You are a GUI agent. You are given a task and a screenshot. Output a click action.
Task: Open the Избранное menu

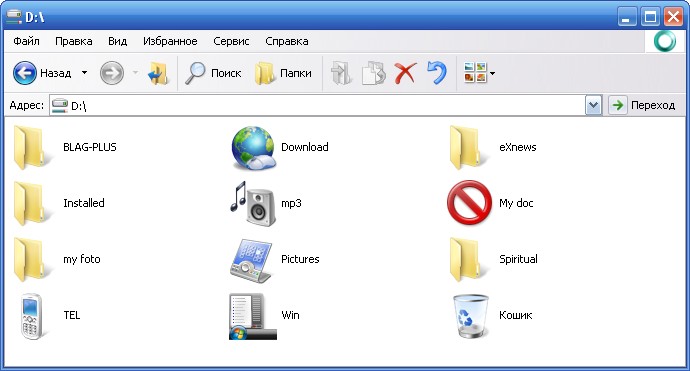click(x=170, y=41)
